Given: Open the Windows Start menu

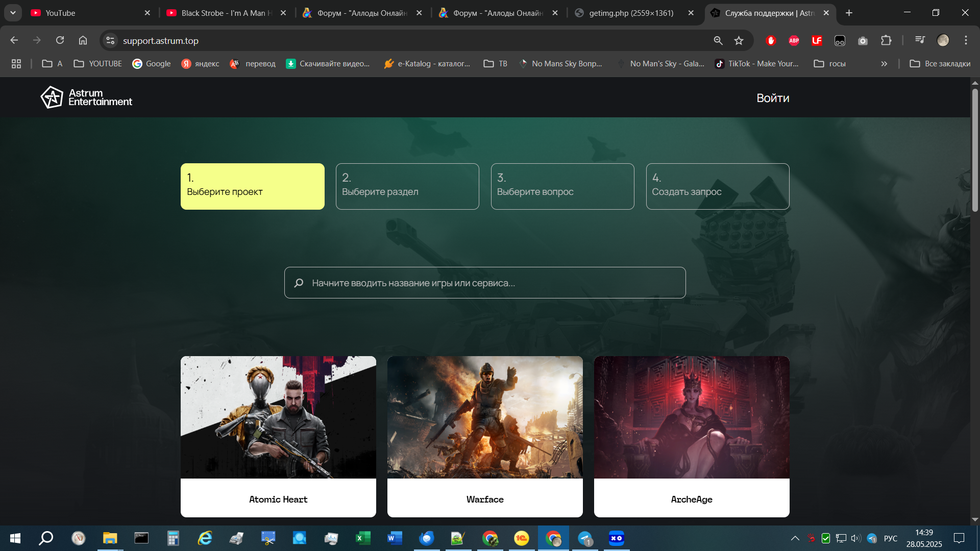Looking at the screenshot, I should tap(15, 538).
